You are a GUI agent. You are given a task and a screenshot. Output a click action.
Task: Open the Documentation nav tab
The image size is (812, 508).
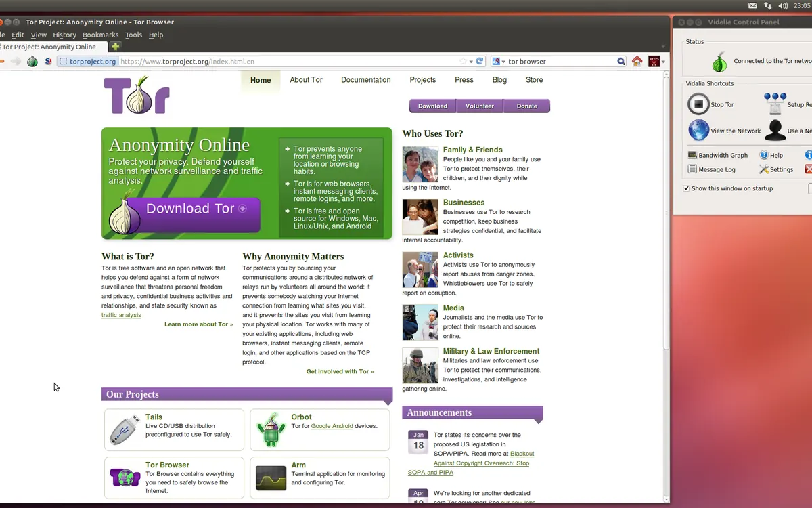pos(365,80)
